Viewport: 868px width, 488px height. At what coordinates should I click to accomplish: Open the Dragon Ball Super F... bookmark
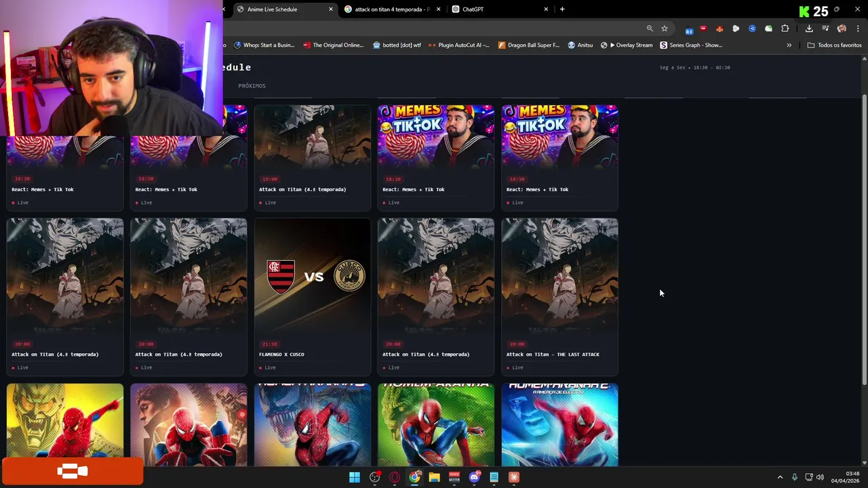529,45
